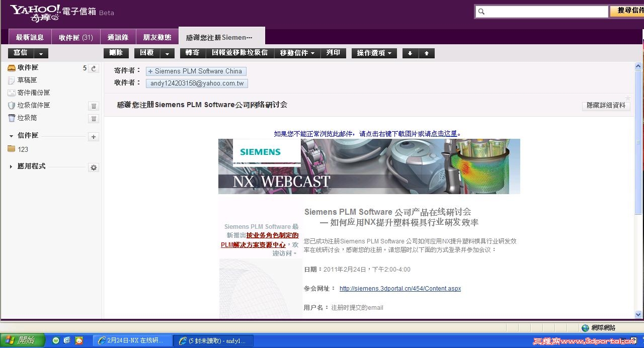This screenshot has height=348, width=644.
Task: Star this message with the star icon
Action: (x=627, y=98)
